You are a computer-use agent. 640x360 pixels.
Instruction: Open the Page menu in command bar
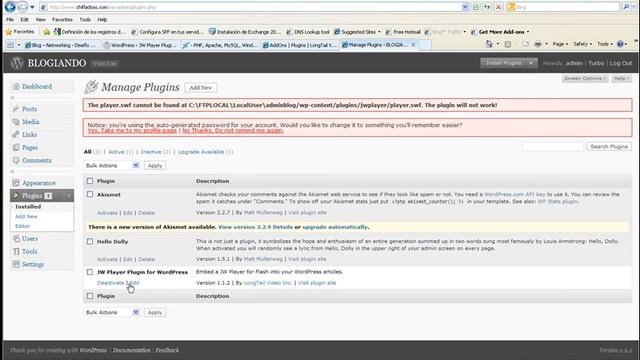click(560, 44)
